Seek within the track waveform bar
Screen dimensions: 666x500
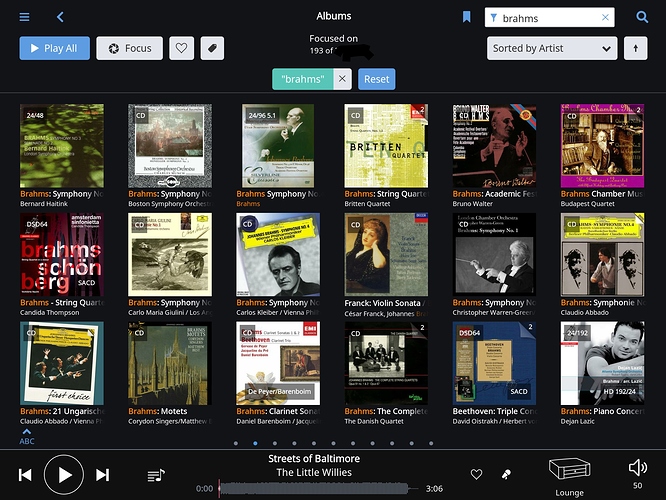coord(319,489)
